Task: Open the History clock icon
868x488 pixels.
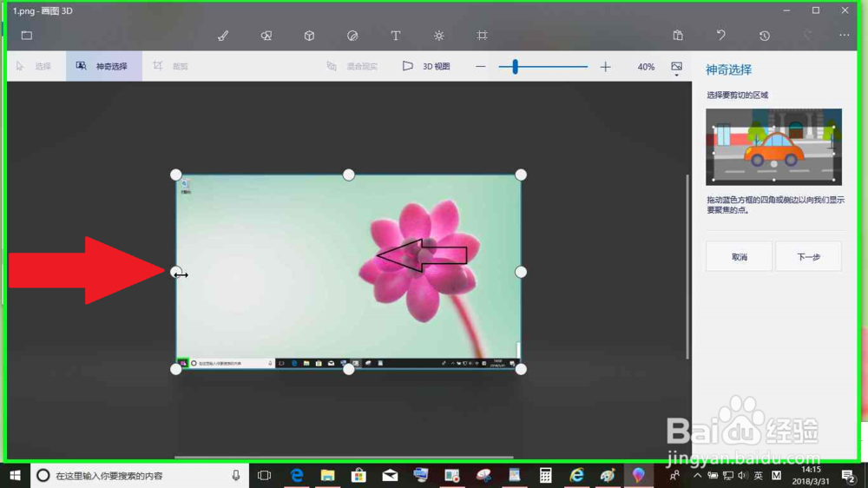Action: (765, 36)
